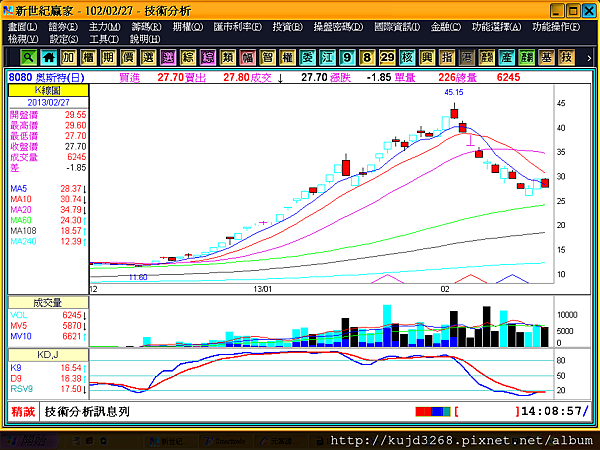
Task: Click the K線圖 panel header
Action: click(48, 90)
